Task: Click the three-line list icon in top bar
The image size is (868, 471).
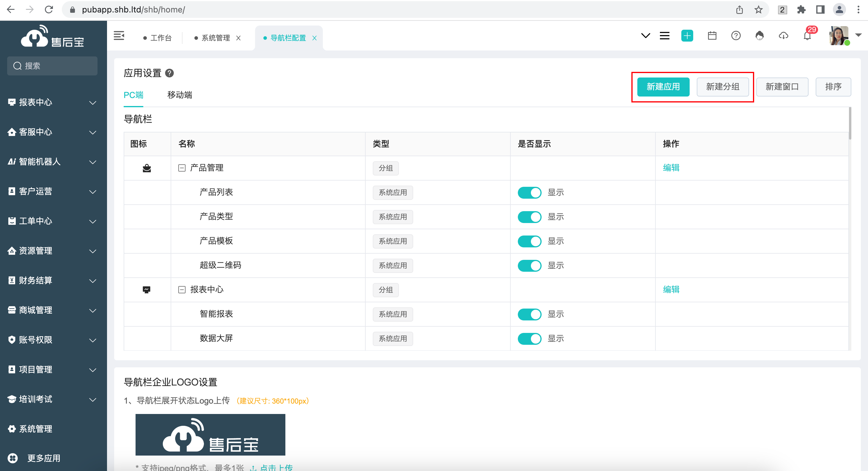Action: 664,36
